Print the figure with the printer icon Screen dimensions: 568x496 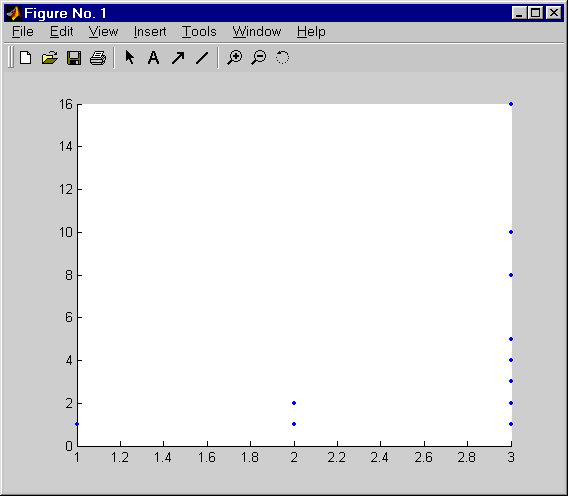pyautogui.click(x=98, y=58)
